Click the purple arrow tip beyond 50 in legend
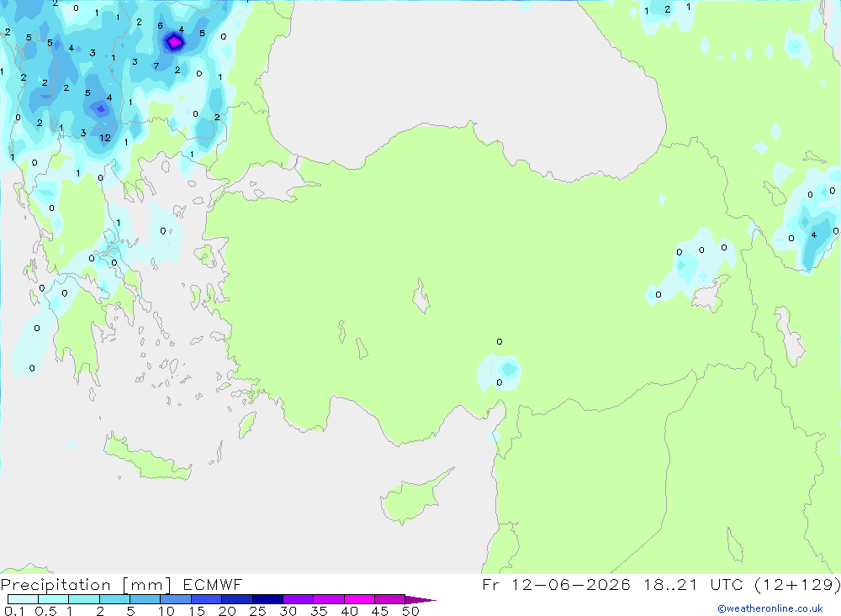The width and height of the screenshot is (841, 616). 420,600
